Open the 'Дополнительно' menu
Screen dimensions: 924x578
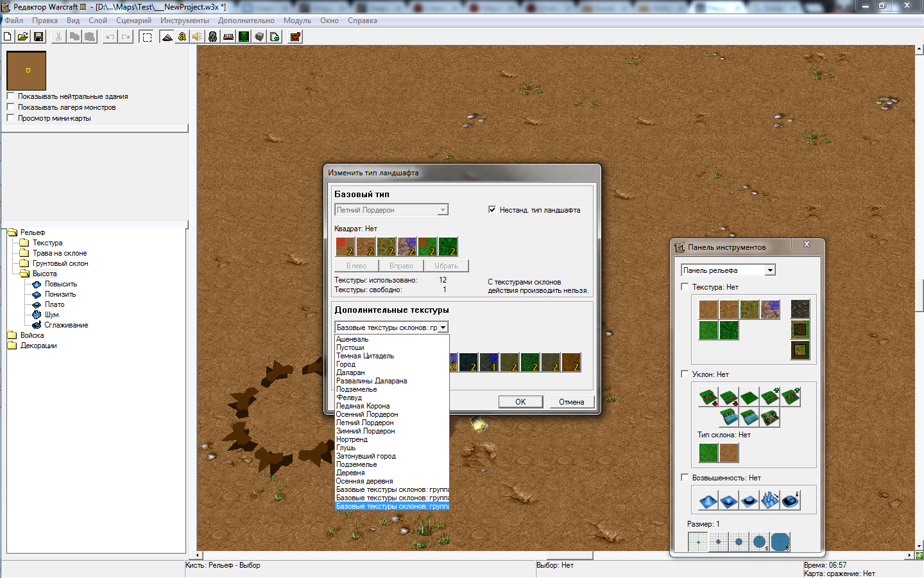[x=246, y=21]
